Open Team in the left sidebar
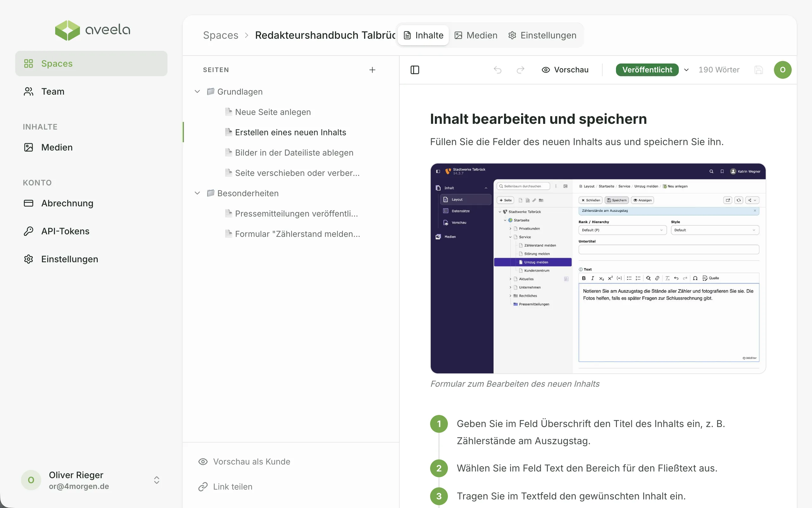812x508 pixels. pyautogui.click(x=91, y=91)
